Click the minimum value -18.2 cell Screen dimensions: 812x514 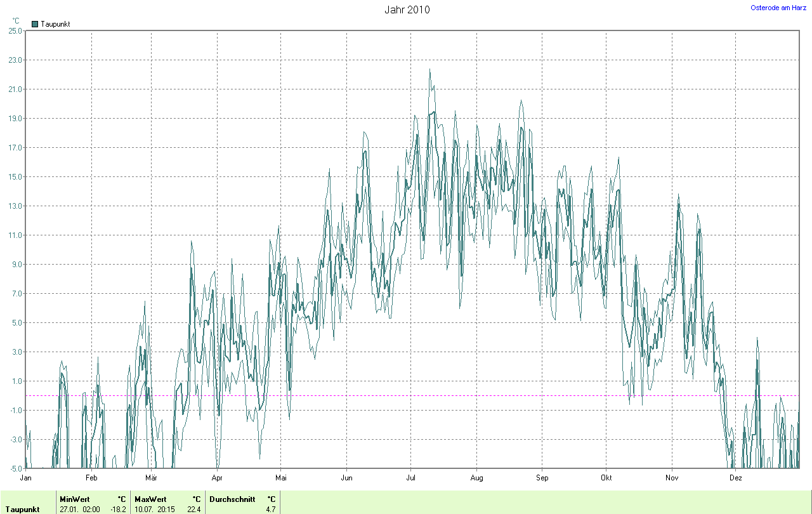[119, 510]
